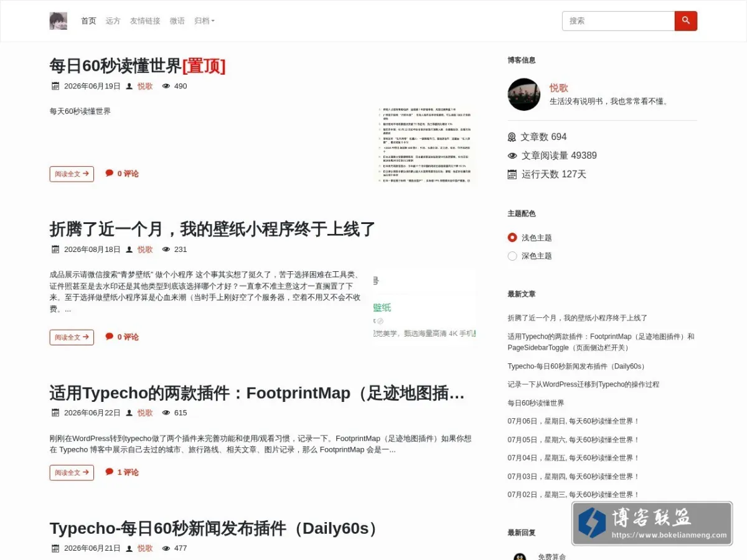This screenshot has width=747, height=560.
Task: Open the 友情链接 nav item
Action: [x=145, y=21]
